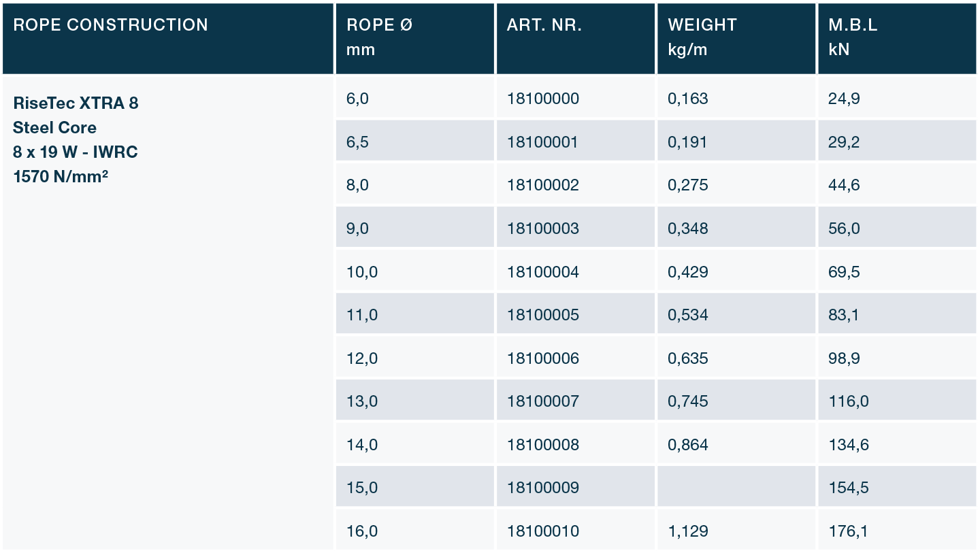Select weight value 0,163

(688, 99)
